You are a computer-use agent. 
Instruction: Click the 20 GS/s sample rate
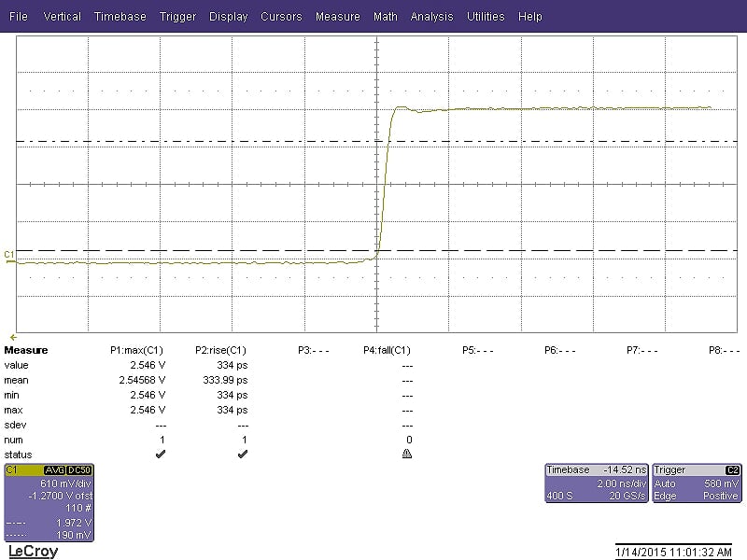coord(627,496)
